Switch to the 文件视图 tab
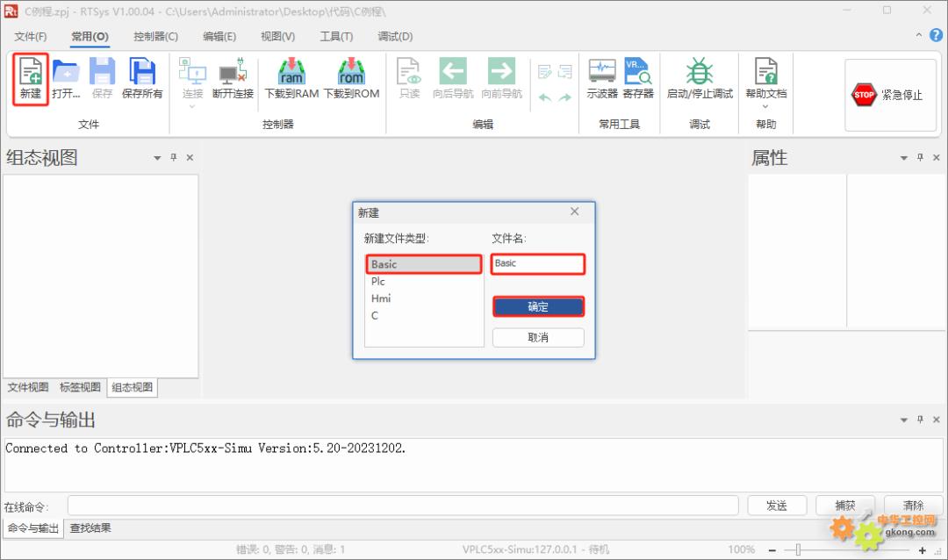 28,387
